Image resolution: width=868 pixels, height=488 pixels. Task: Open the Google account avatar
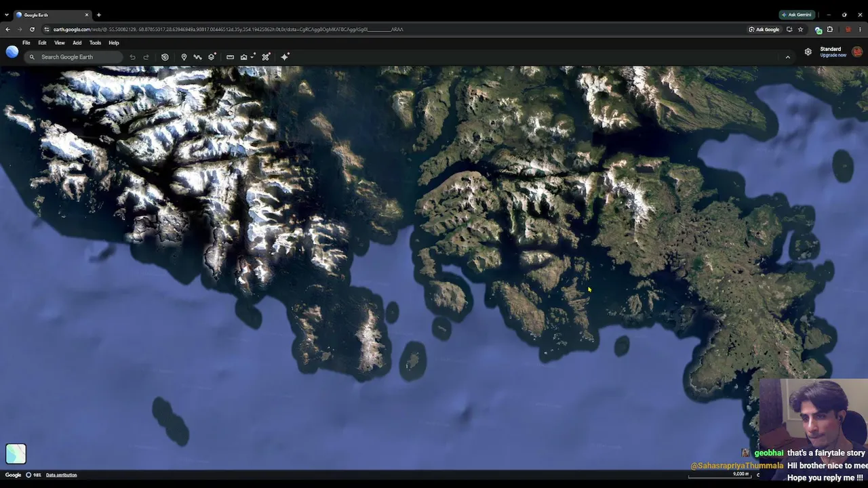(857, 52)
